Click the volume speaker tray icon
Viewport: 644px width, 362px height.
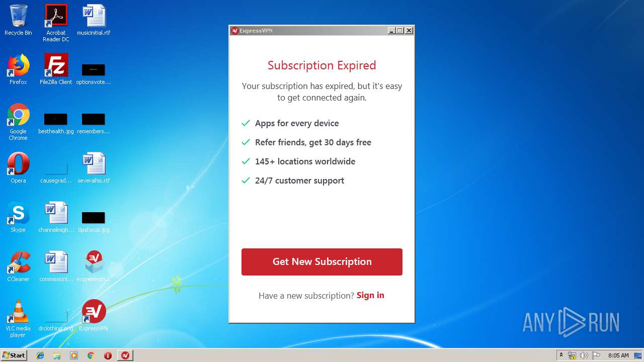[584, 355]
